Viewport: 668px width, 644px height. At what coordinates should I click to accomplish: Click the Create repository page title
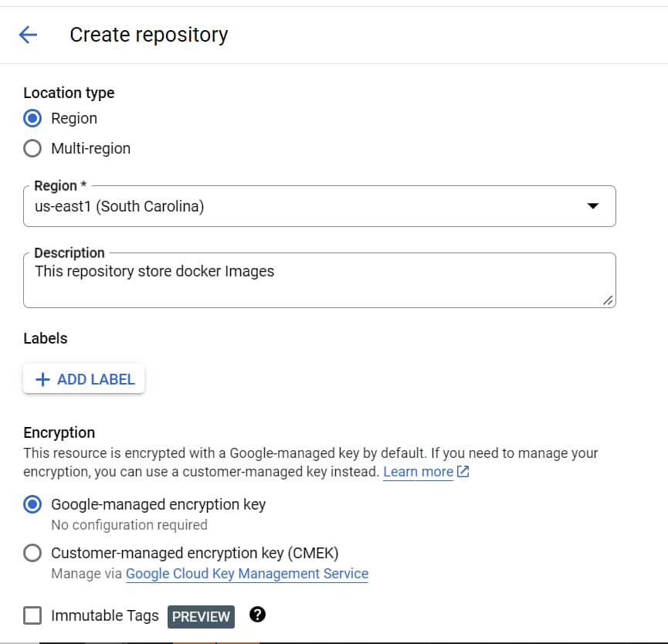tap(148, 35)
